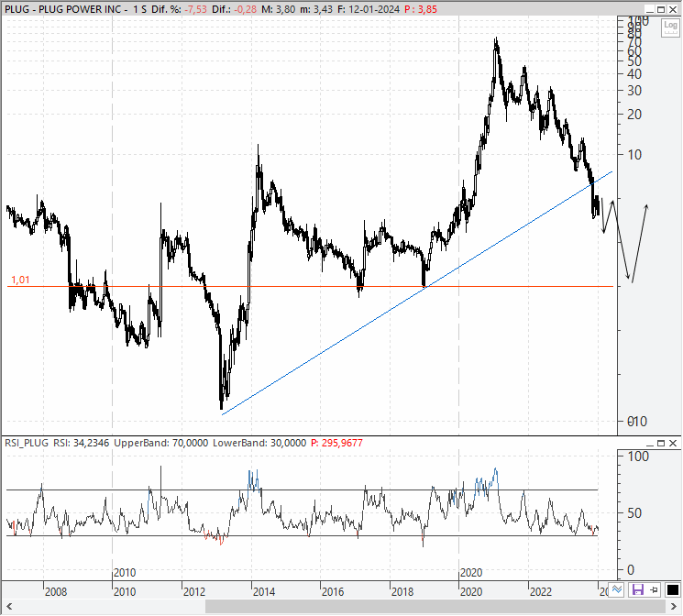The height and width of the screenshot is (616, 683).
Task: Click the 2012 label on time axis
Action: pyautogui.click(x=194, y=591)
